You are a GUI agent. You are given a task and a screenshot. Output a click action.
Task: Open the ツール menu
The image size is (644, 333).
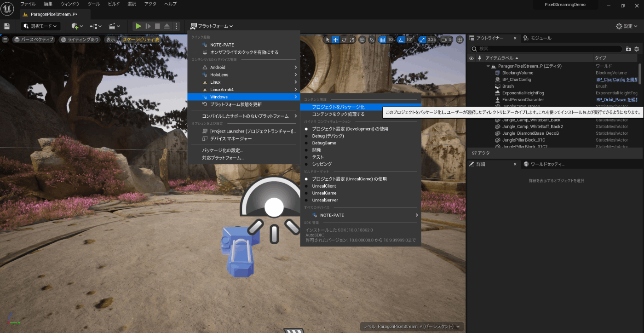click(93, 4)
